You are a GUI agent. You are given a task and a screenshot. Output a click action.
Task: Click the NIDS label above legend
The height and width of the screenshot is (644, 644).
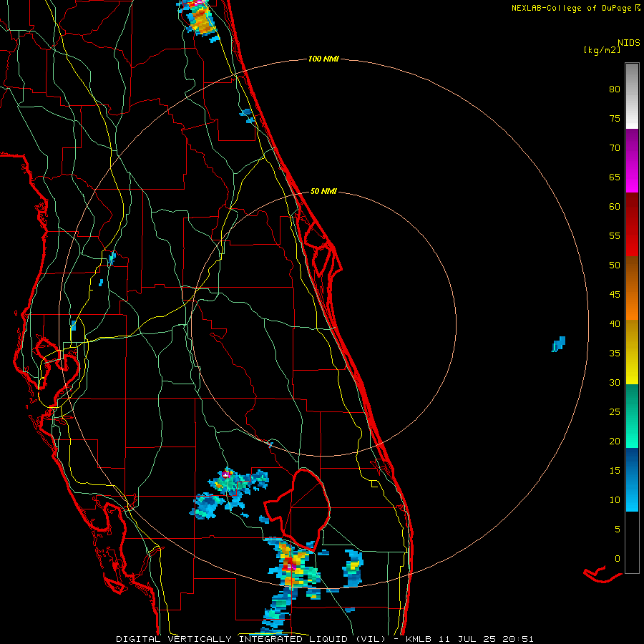coord(628,42)
